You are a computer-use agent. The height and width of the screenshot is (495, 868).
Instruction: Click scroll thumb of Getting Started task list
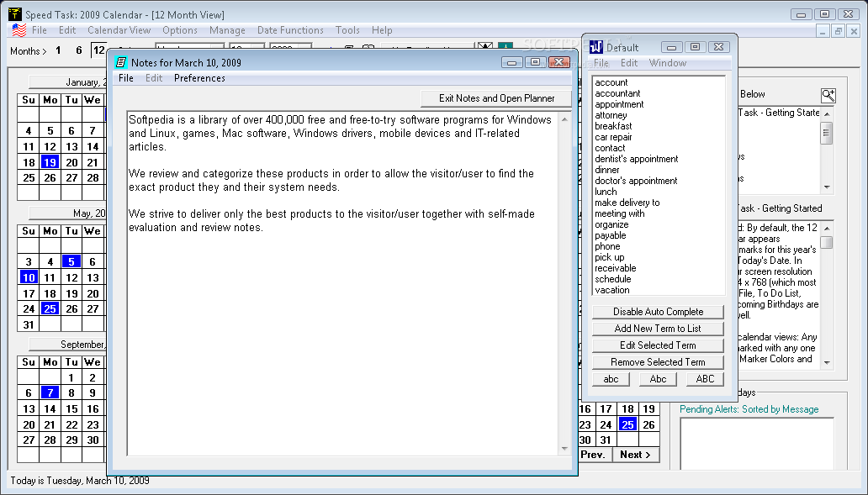827,133
